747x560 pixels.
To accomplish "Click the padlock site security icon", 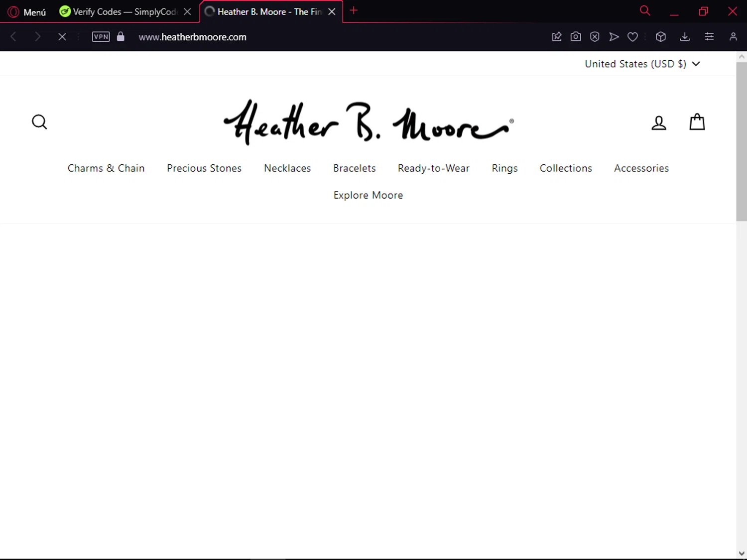I will coord(121,36).
